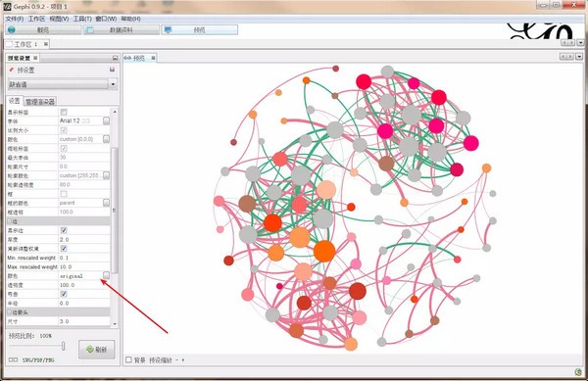Enable the Background checkbox below the preview
This screenshot has width=588, height=381.
coord(128,359)
